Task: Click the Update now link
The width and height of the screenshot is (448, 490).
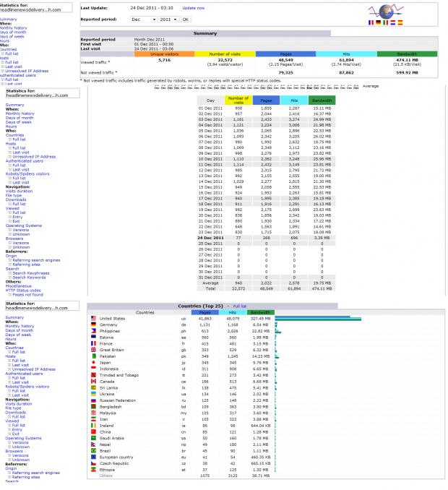Action: [194, 8]
